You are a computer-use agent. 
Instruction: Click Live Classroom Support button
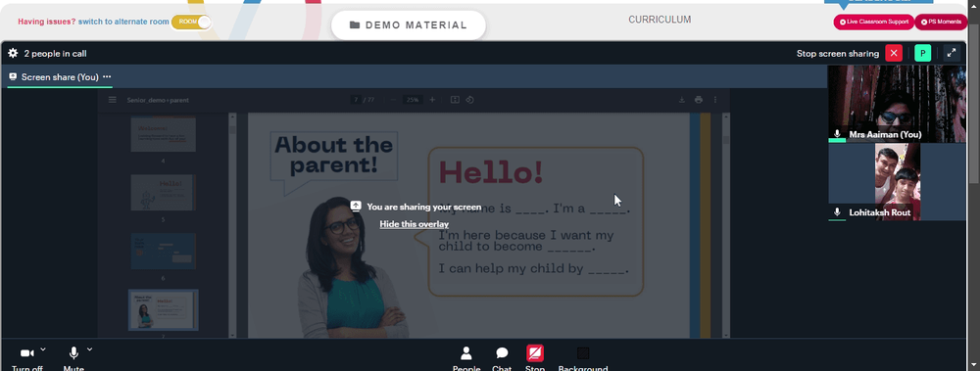pos(874,22)
